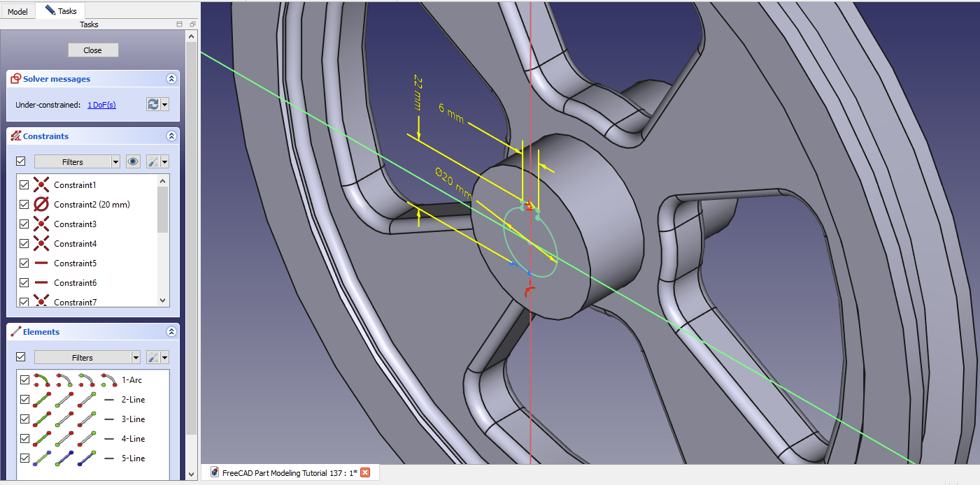Uncheck the 3-Line element checkbox
Image resolution: width=980 pixels, height=485 pixels.
pos(24,419)
